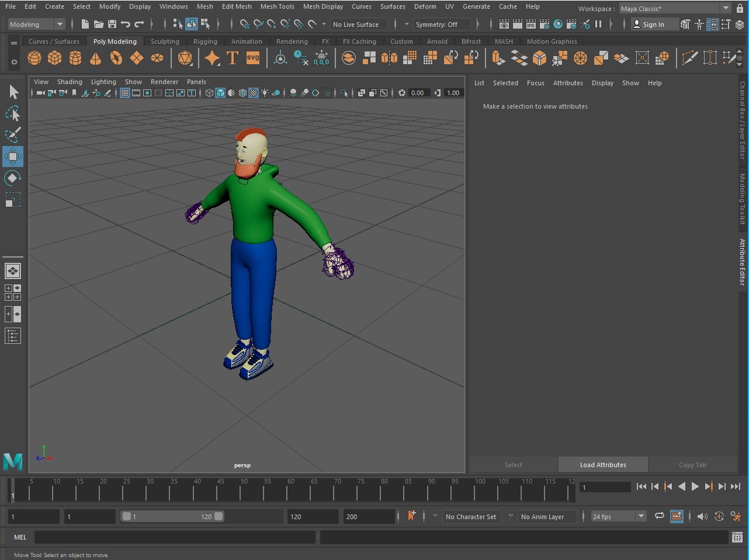Toggle loop playback mode
This screenshot has height=560, width=749.
pyautogui.click(x=659, y=516)
